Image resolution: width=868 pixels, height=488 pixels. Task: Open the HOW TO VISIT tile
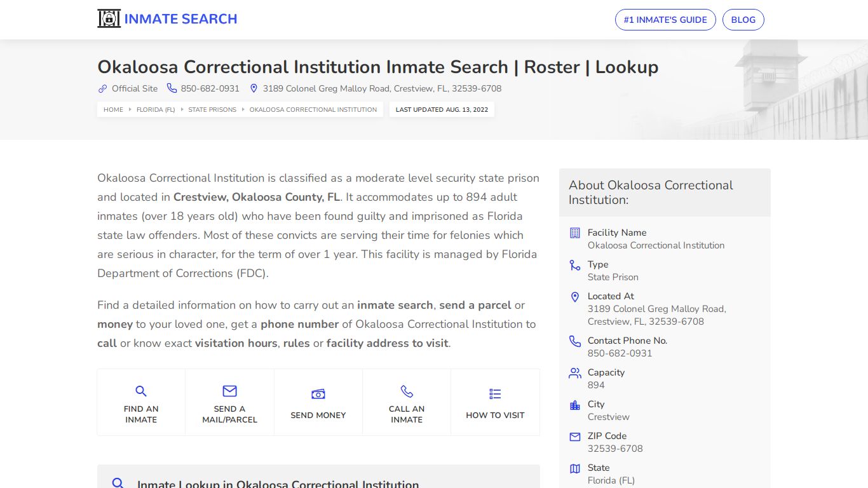click(495, 402)
